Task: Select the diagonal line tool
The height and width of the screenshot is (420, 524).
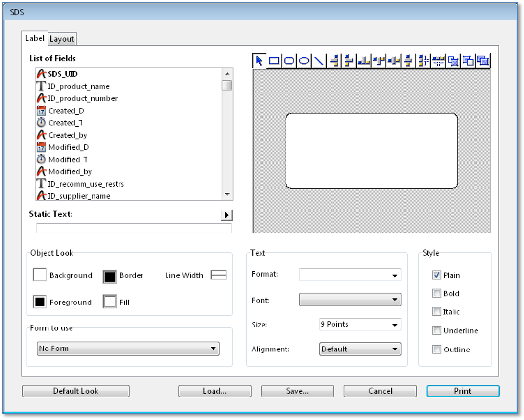Action: [318, 61]
